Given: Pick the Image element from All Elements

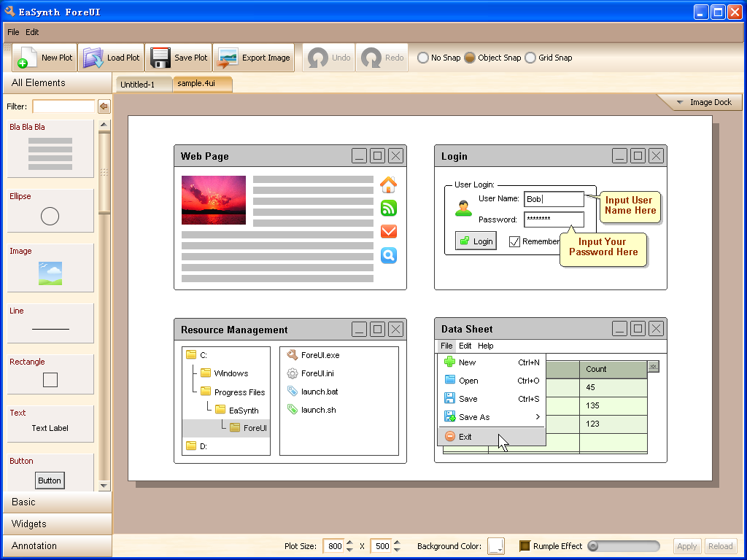Looking at the screenshot, I should pyautogui.click(x=50, y=268).
